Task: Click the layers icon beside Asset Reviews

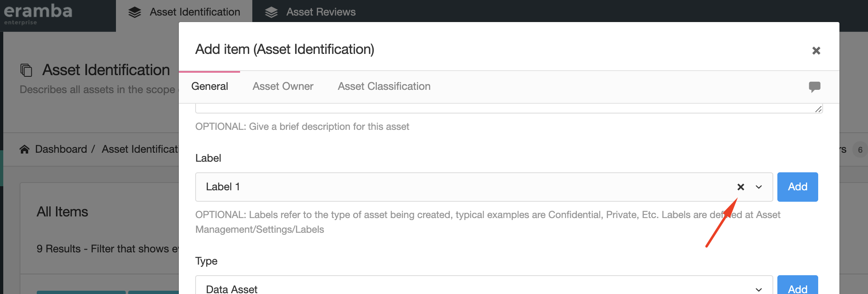Action: 271,12
